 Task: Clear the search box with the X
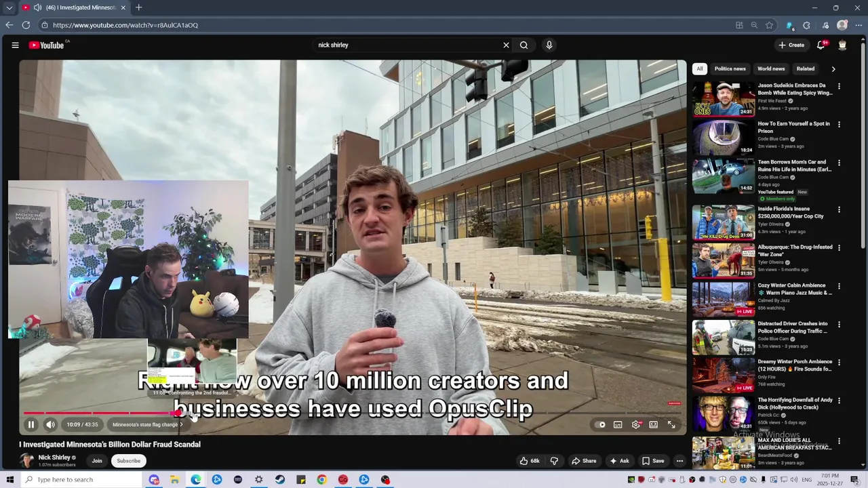click(506, 45)
